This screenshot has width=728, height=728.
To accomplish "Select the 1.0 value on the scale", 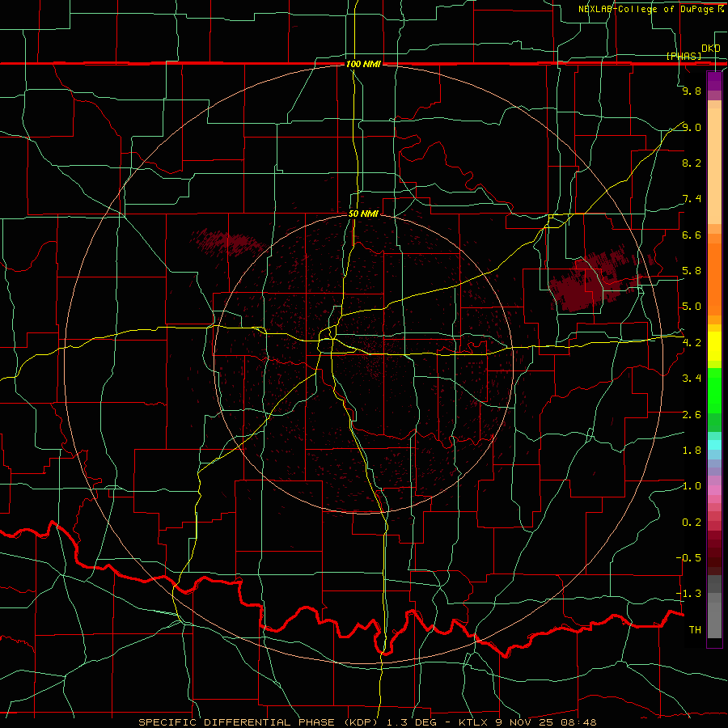I will [x=692, y=486].
